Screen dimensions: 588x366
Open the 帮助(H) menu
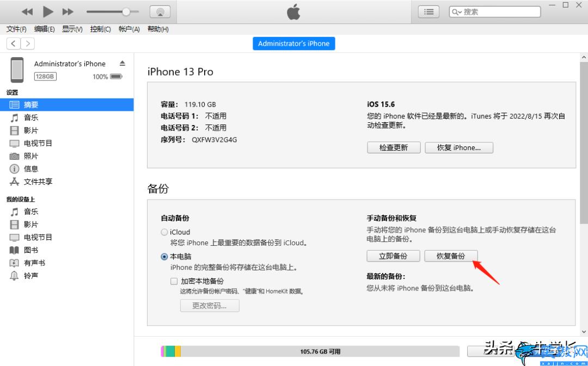pyautogui.click(x=158, y=29)
